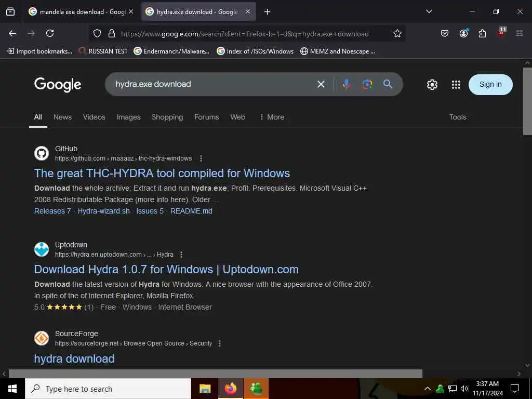Image resolution: width=532 pixels, height=399 pixels.
Task: Select the Videos search tab
Action: coord(94,117)
